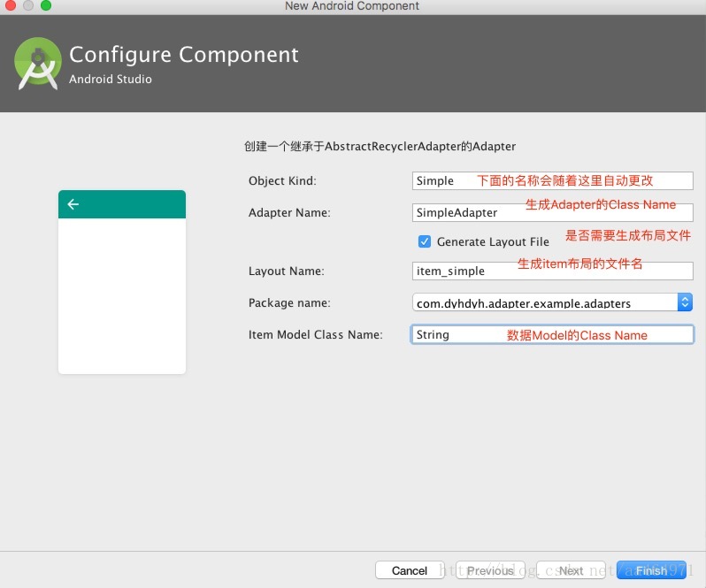706x588 pixels.
Task: Click the green zoom window button
Action: 45,5
